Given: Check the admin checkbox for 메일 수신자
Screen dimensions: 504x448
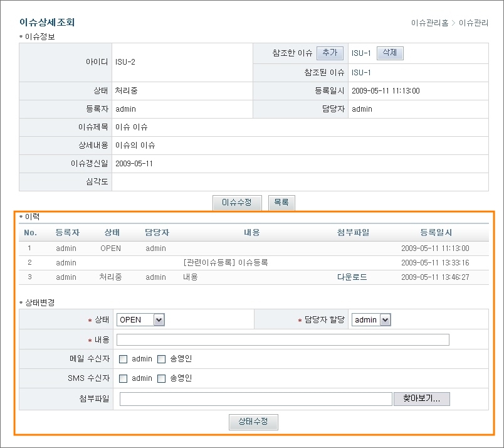Looking at the screenshot, I should 123,359.
